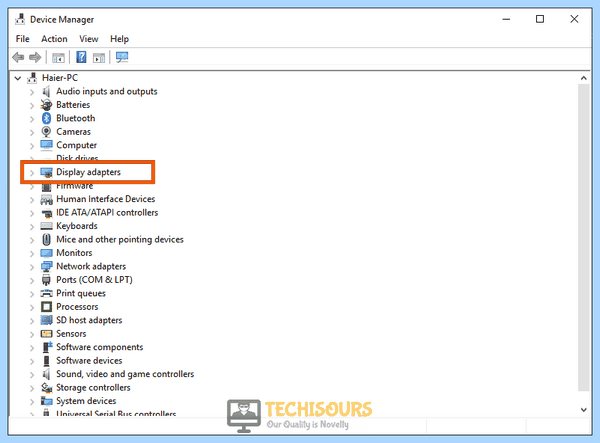Screen dimensions: 600x443
Task: Open the File menu
Action: (x=23, y=39)
